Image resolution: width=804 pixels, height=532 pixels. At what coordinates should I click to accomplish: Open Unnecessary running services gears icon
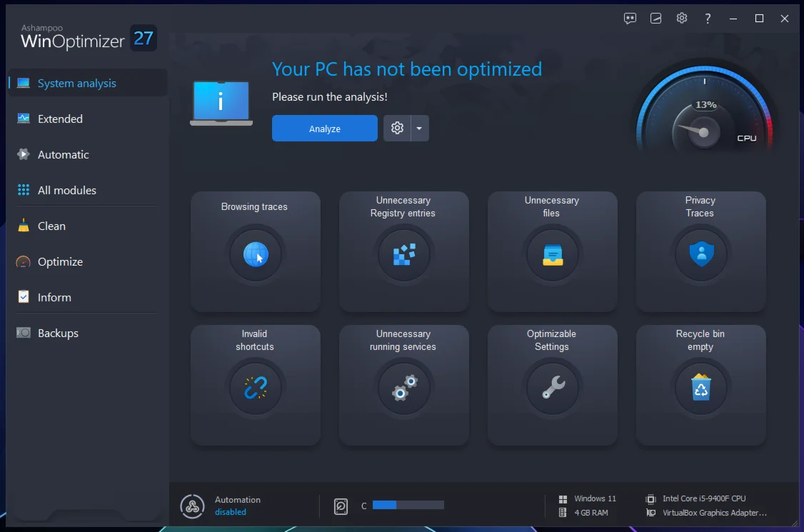pyautogui.click(x=403, y=388)
